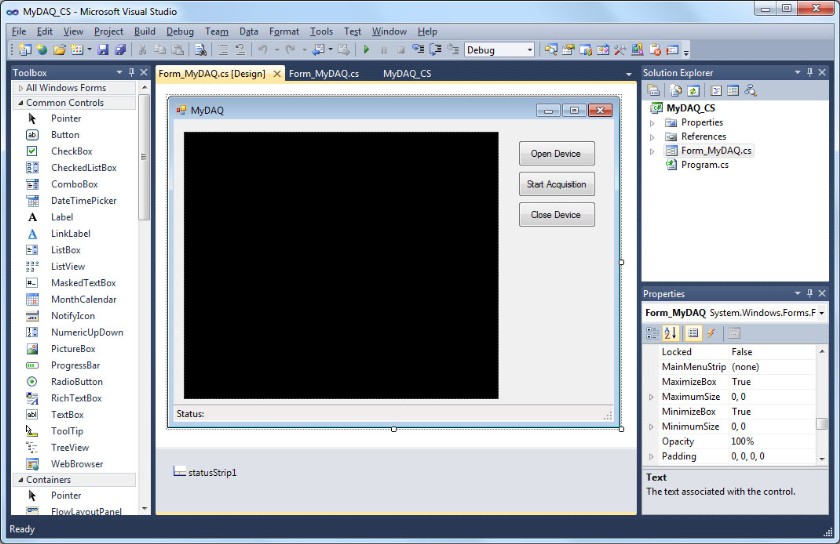Click the Open File folder icon

pyautogui.click(x=59, y=50)
